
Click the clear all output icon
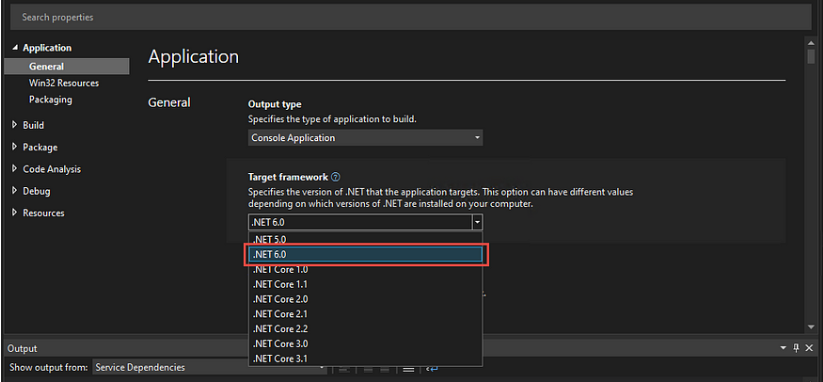pos(408,369)
